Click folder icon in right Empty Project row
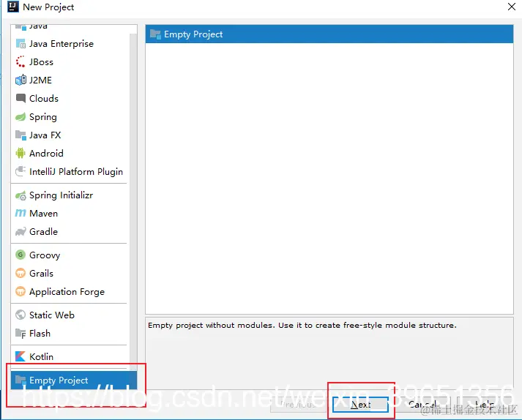This screenshot has height=420, width=522. 155,34
